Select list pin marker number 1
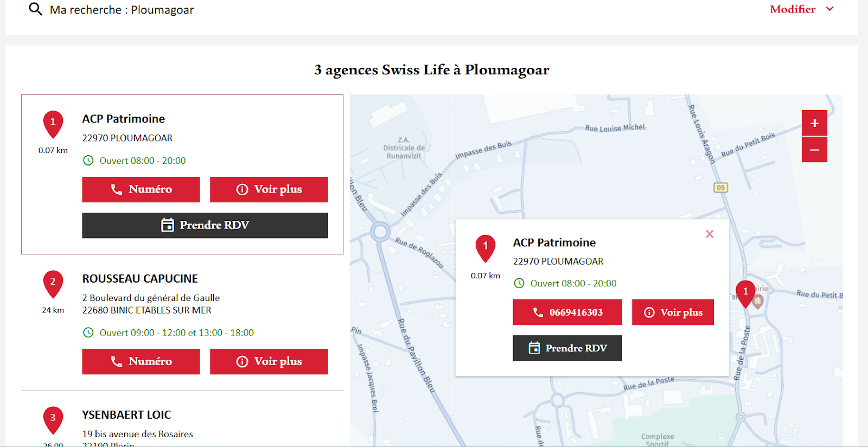868x447 pixels. 53,124
